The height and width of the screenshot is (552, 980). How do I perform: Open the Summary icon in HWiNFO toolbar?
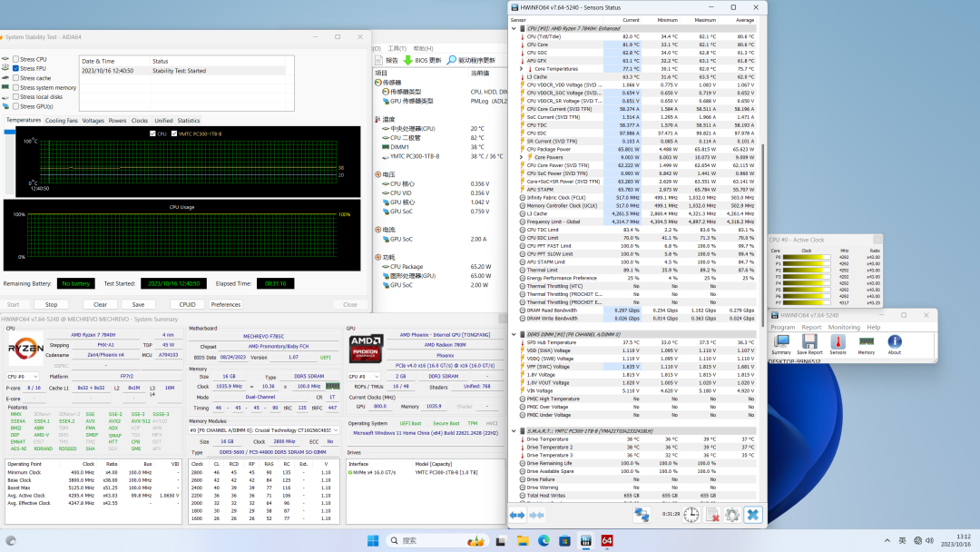point(781,341)
